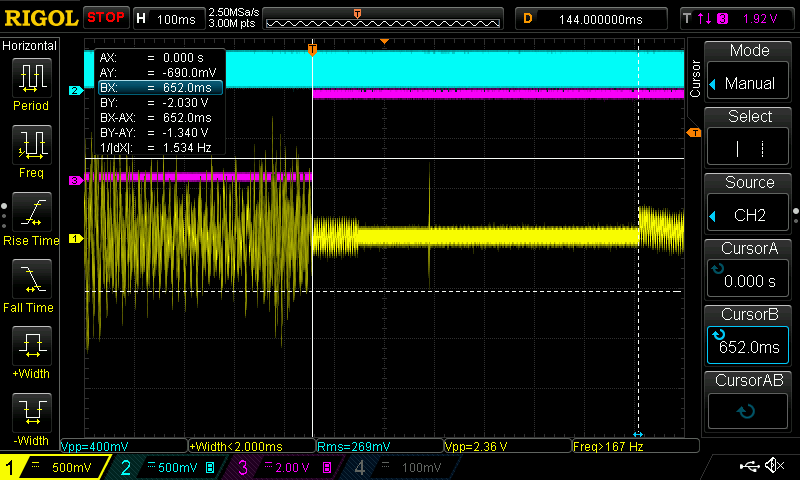Click the Horizontal menu title

(x=30, y=46)
